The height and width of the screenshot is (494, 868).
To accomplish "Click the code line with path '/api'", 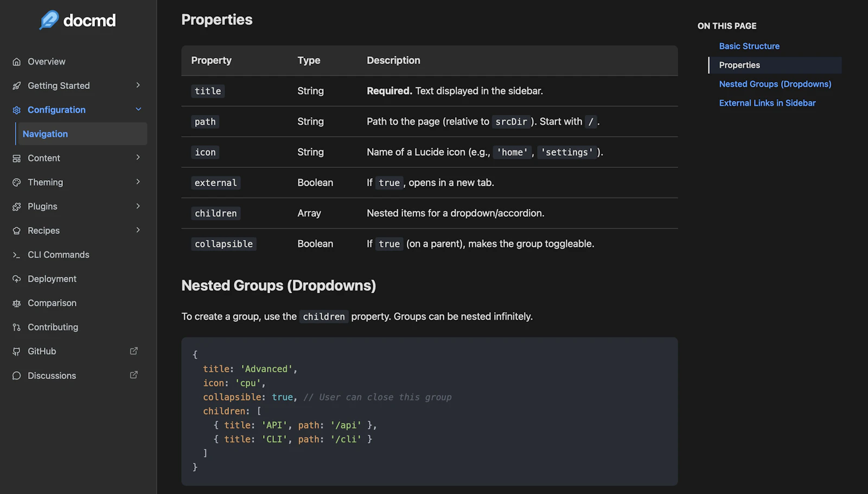I will (x=295, y=426).
